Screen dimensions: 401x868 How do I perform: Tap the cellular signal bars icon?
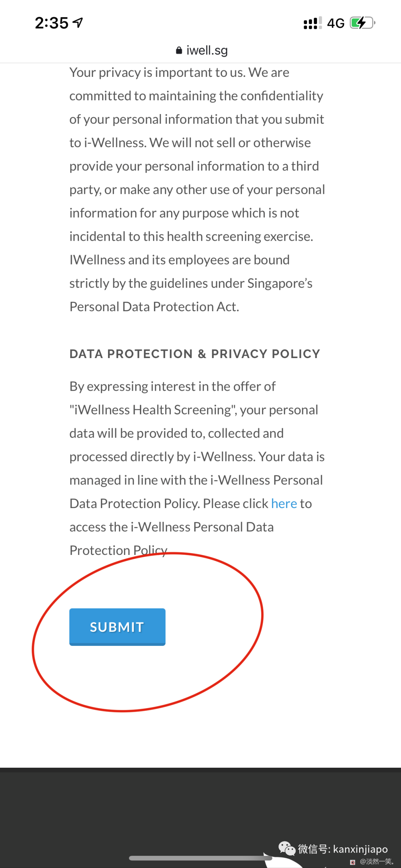(x=312, y=23)
